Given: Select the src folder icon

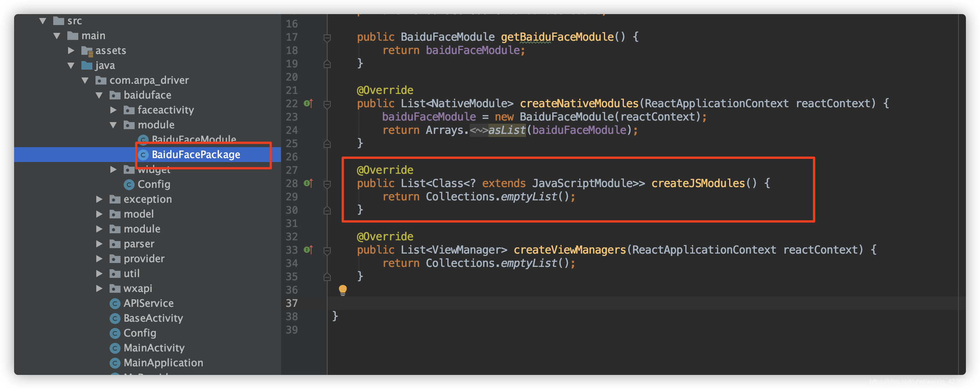Looking at the screenshot, I should point(59,20).
